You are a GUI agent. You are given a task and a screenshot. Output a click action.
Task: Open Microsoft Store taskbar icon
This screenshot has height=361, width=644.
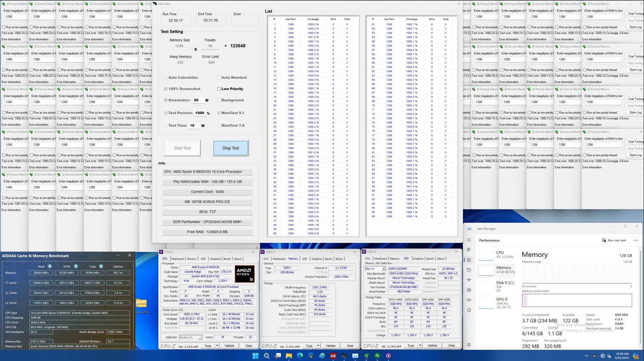(311, 355)
